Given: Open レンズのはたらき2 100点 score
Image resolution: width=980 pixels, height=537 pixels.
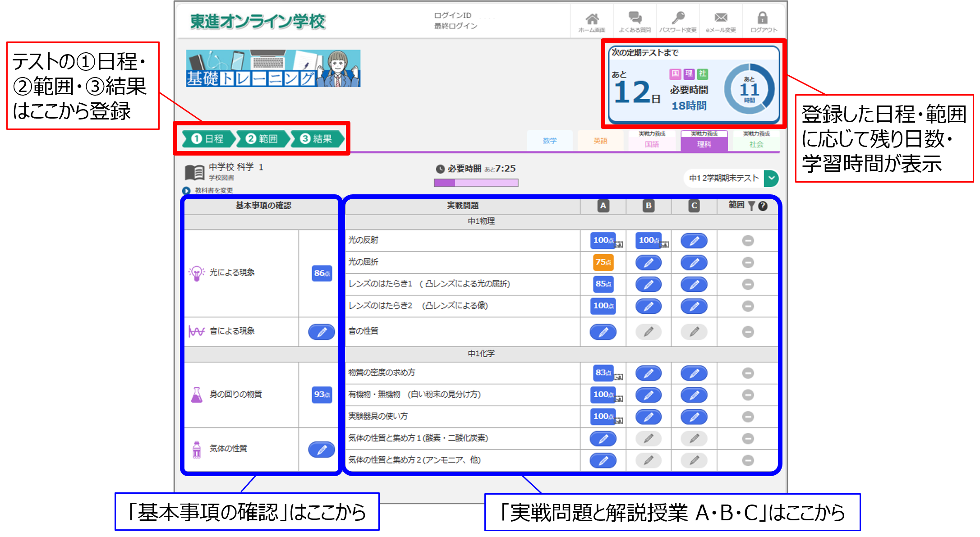Looking at the screenshot, I should pyautogui.click(x=603, y=306).
